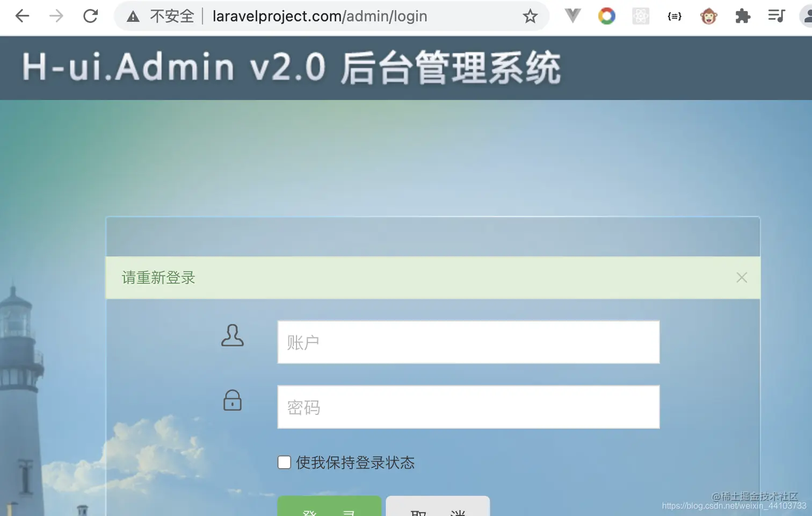Bookmark this page with the star icon
The width and height of the screenshot is (812, 516).
point(530,16)
